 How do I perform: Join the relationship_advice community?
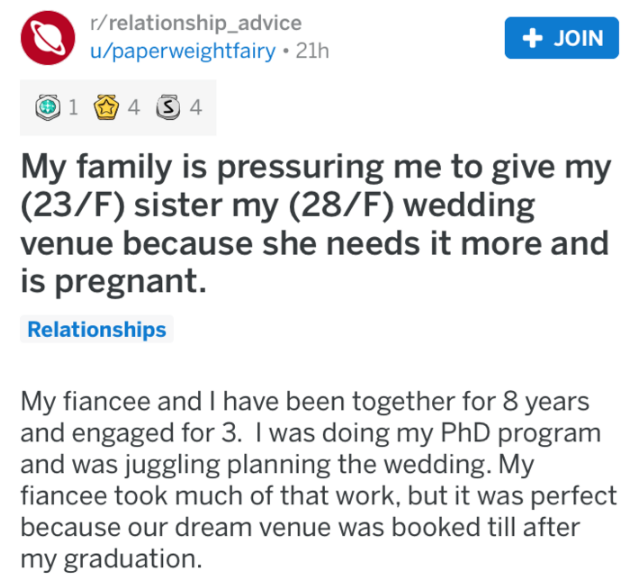point(564,38)
